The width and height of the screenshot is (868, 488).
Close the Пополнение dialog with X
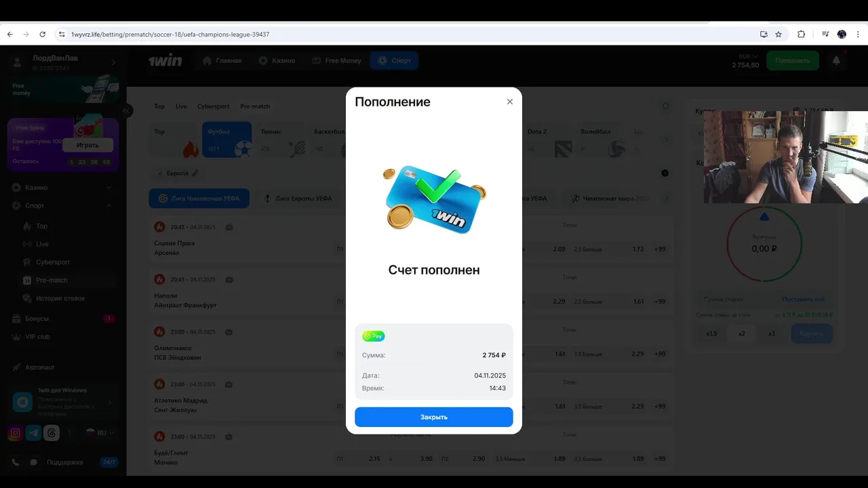[x=510, y=102]
